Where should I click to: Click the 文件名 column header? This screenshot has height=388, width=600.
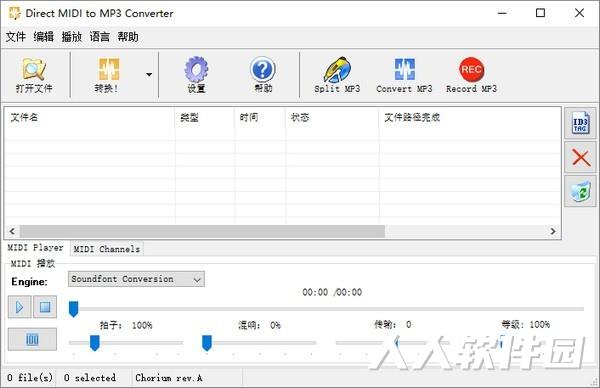click(x=90, y=117)
